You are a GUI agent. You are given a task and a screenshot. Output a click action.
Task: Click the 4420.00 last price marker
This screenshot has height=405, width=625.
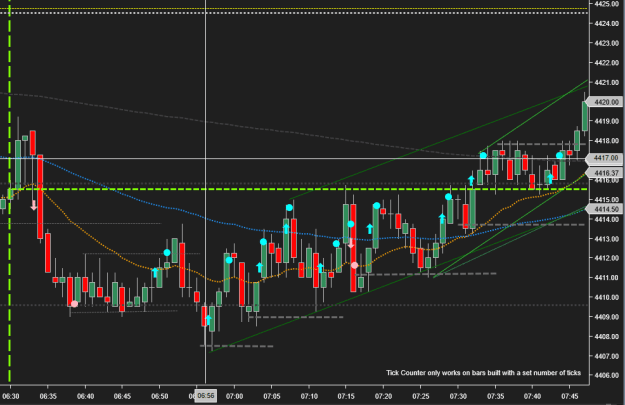point(606,102)
